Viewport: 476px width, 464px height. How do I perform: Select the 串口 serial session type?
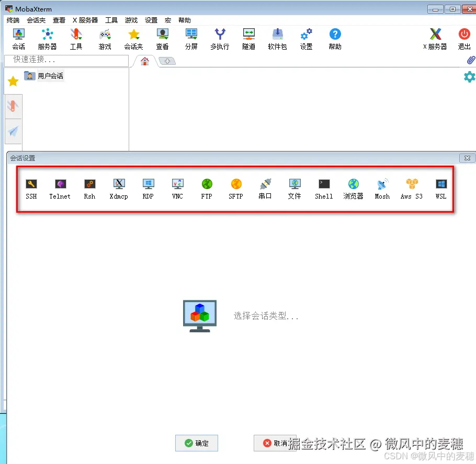click(265, 189)
